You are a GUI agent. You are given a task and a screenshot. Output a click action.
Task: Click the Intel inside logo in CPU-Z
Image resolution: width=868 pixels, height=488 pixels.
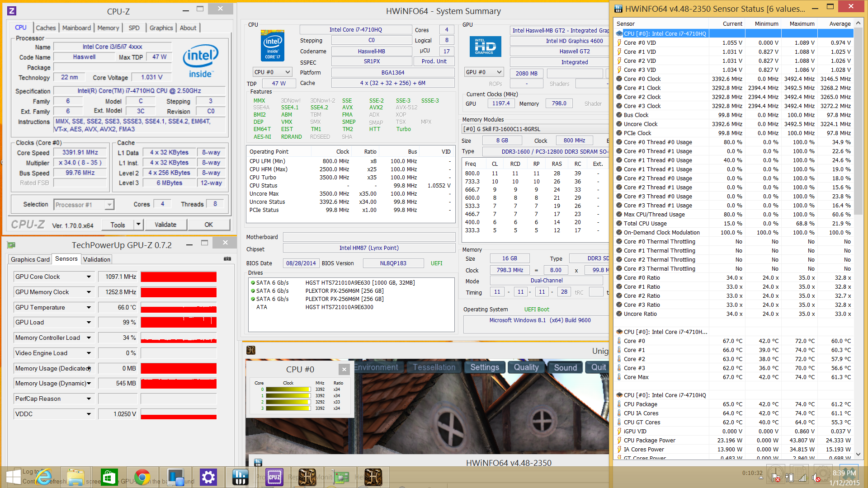(200, 61)
